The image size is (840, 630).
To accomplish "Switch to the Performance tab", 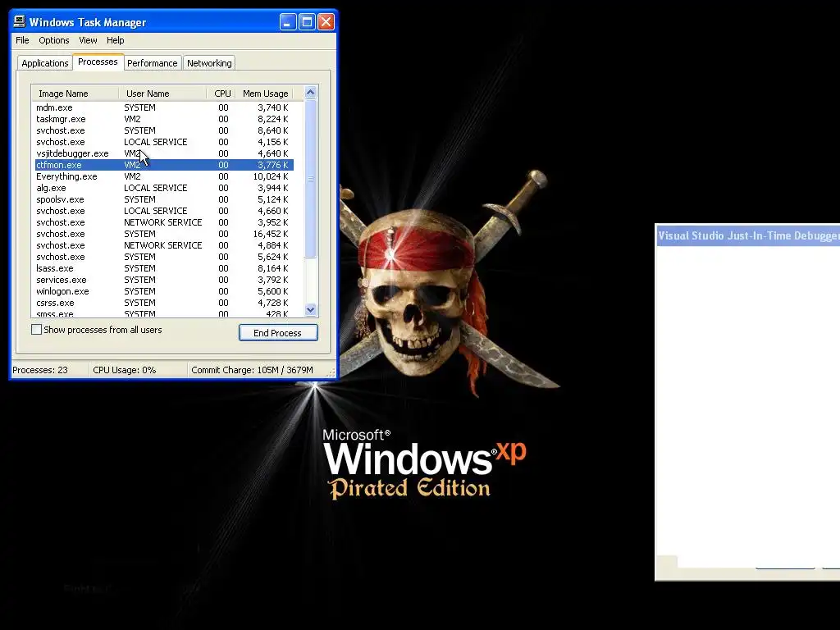I will [152, 63].
